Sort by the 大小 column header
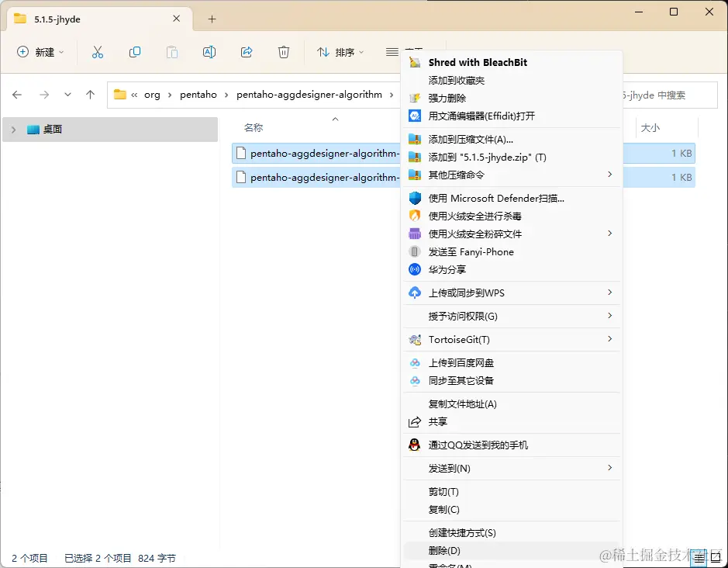The height and width of the screenshot is (568, 728). pos(650,128)
